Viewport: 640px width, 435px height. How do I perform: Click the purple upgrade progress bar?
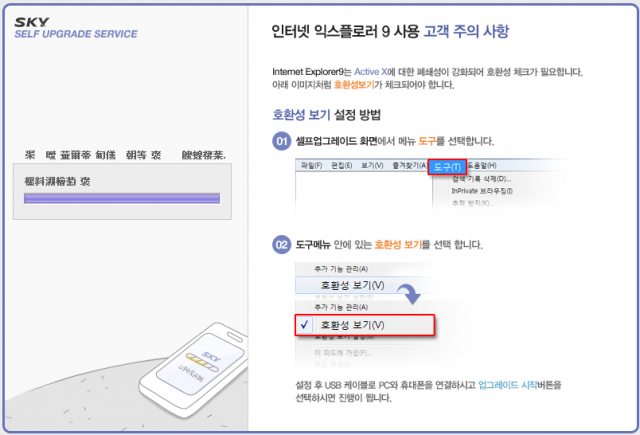(x=122, y=199)
